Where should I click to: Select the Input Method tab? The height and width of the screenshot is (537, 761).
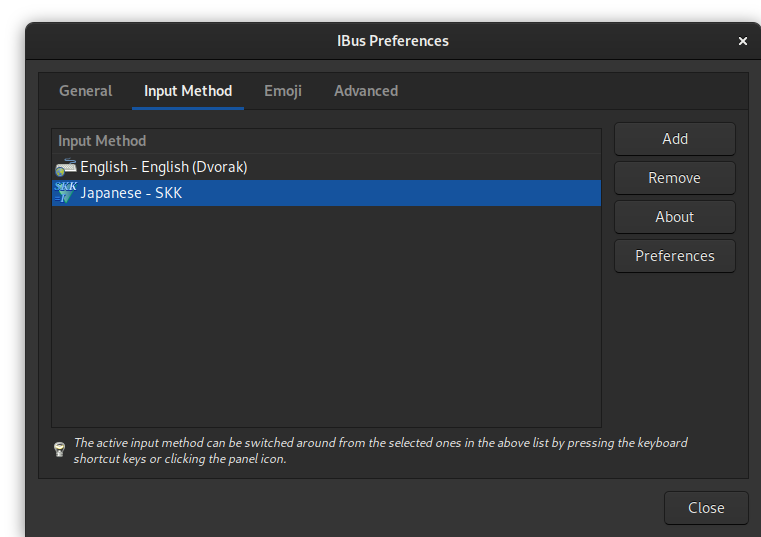pyautogui.click(x=188, y=91)
